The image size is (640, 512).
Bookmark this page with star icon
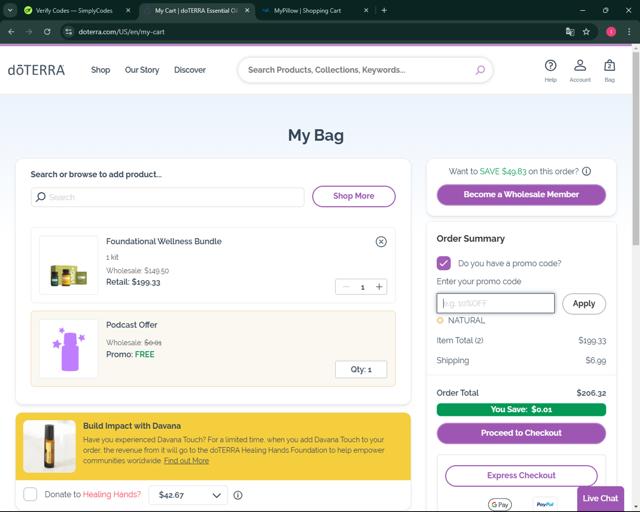(586, 32)
